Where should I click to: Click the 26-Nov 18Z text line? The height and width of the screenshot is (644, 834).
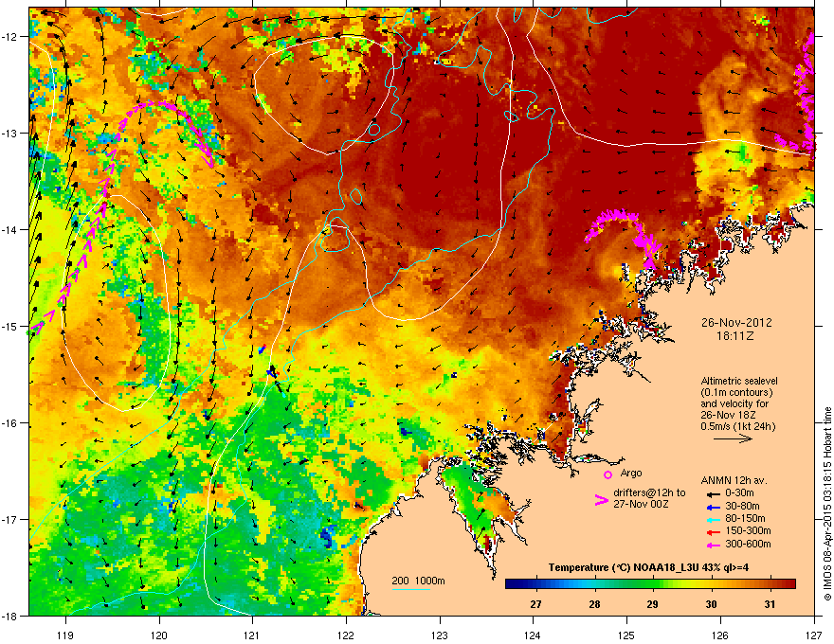coord(728,415)
